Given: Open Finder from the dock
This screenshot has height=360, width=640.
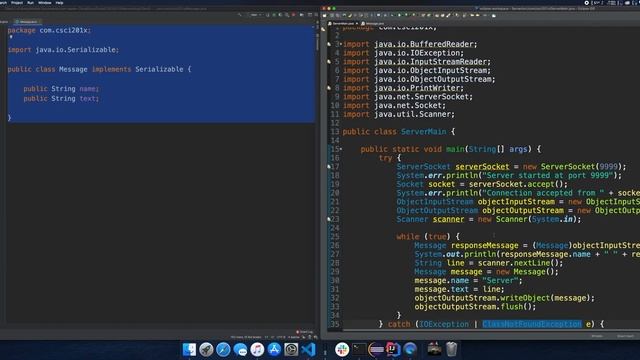Looking at the screenshot, I should click(x=189, y=349).
